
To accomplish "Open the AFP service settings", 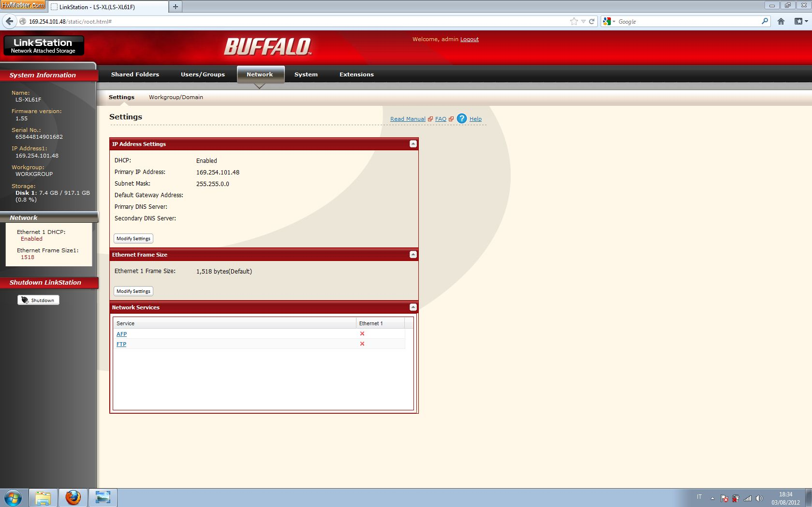I will click(x=121, y=334).
